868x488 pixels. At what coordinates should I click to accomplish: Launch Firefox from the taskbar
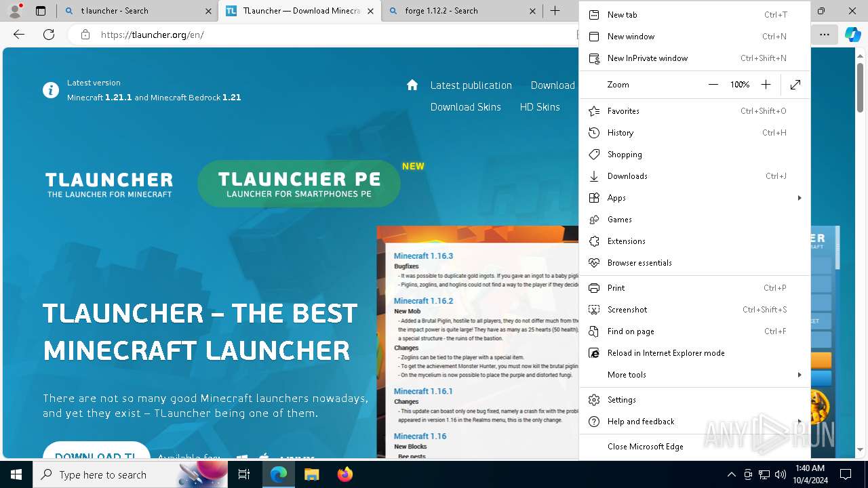pos(345,474)
